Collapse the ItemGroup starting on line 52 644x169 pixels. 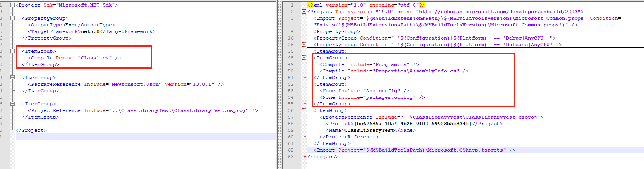[x=304, y=84]
